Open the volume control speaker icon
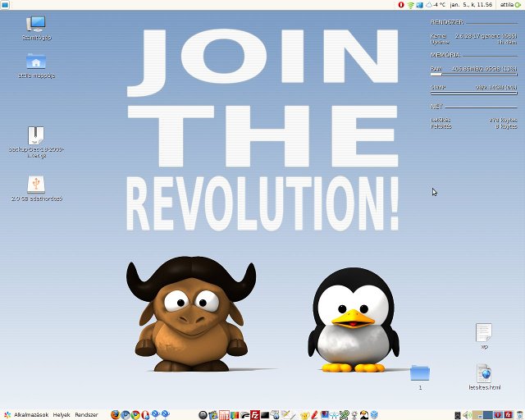 click(x=468, y=415)
